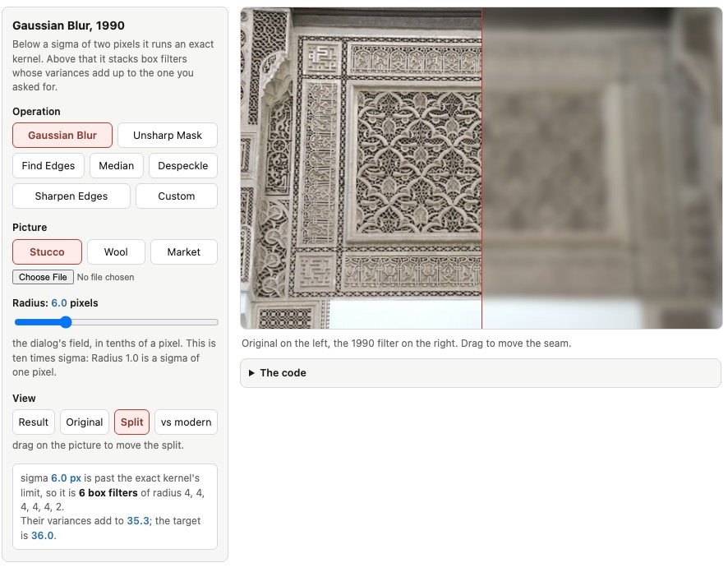Switch picture to Market
The width and height of the screenshot is (728, 572).
pyautogui.click(x=184, y=251)
